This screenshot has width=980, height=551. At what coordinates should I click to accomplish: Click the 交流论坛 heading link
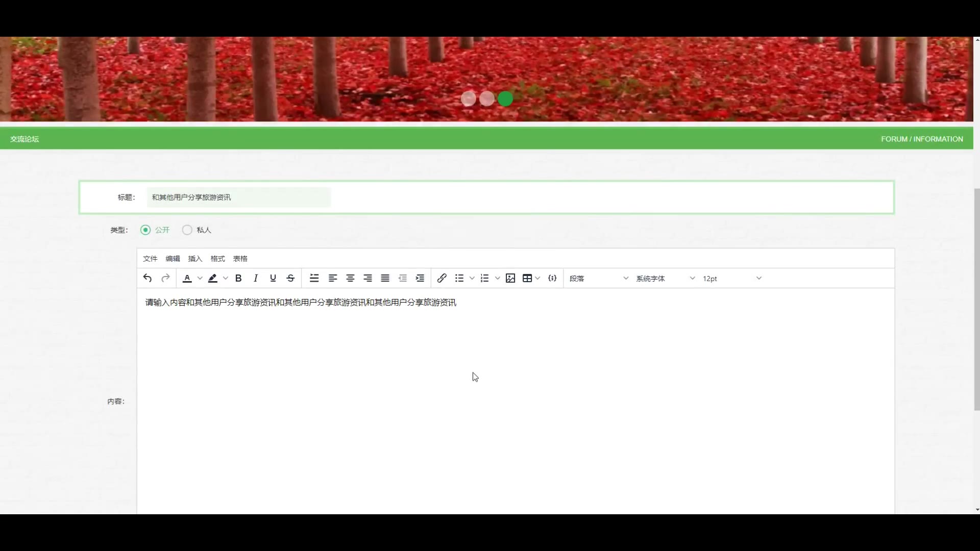tap(24, 139)
